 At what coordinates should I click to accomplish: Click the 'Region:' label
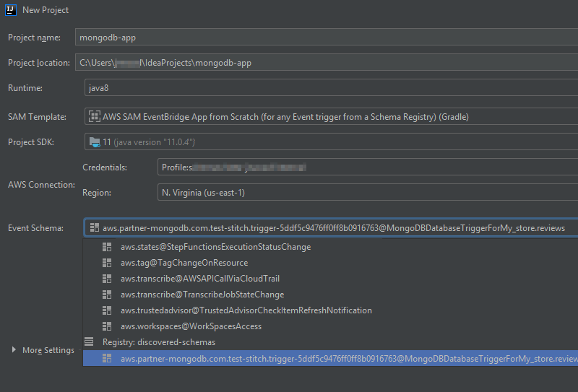97,193
